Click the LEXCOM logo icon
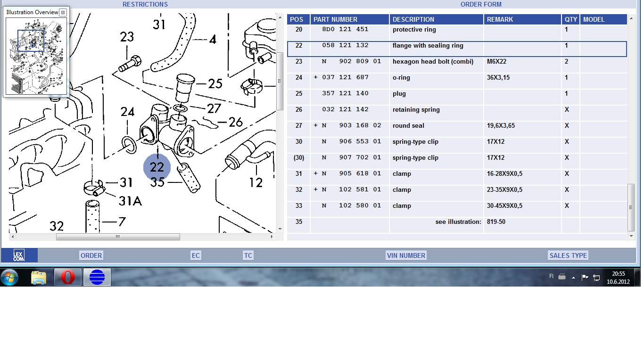 coord(19,255)
